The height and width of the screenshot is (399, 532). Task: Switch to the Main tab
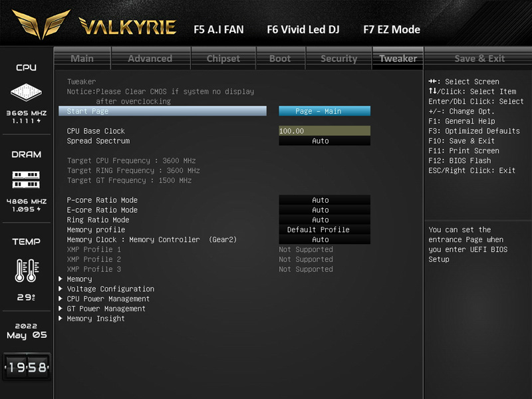click(82, 59)
